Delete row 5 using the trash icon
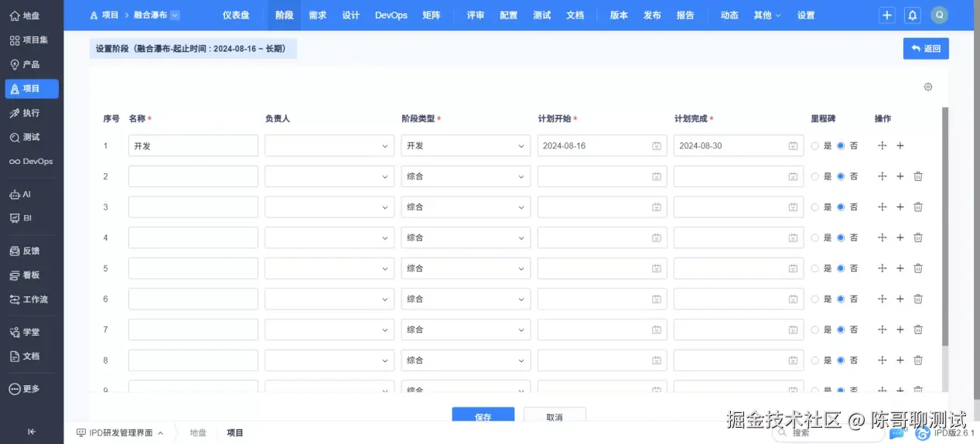980x444 pixels. click(918, 268)
